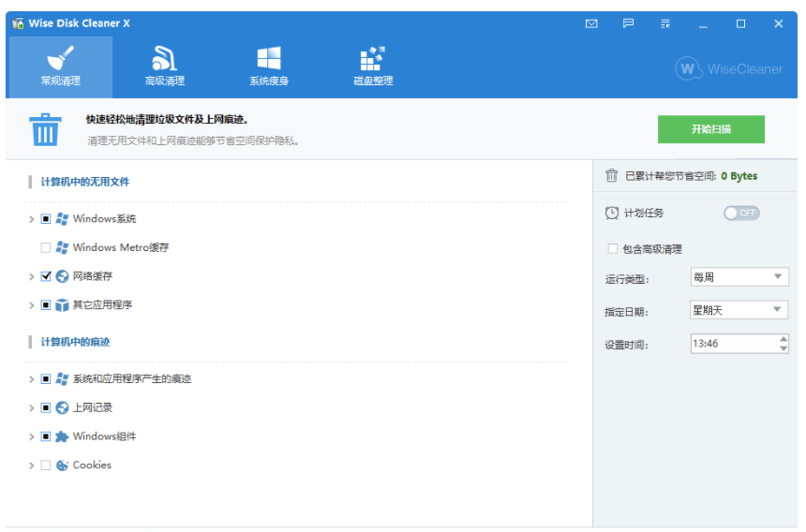Expand the 其它应用程序 tree node
This screenshot has height=532, width=806.
pyautogui.click(x=31, y=305)
